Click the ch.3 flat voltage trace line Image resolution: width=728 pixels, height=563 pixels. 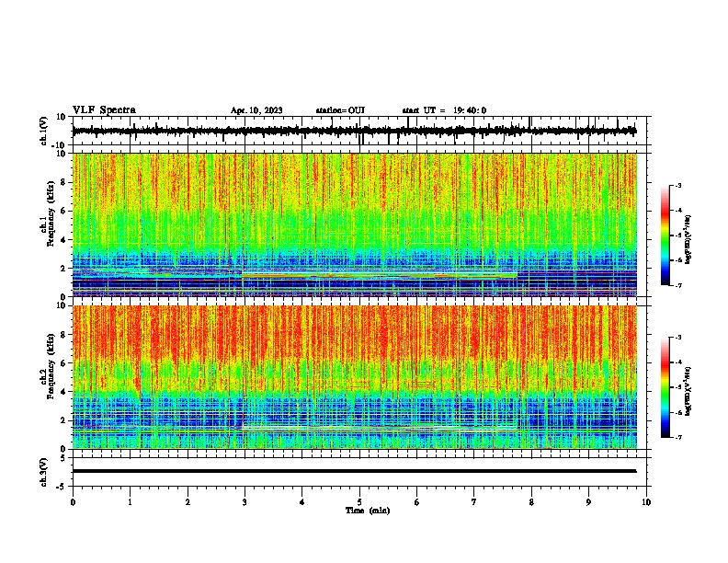(355, 471)
